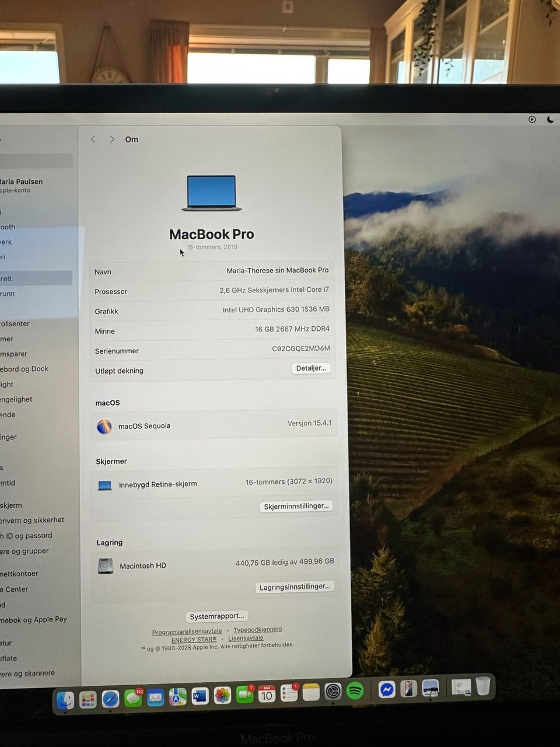
Task: Open Photos app in the Dock
Action: [222, 695]
